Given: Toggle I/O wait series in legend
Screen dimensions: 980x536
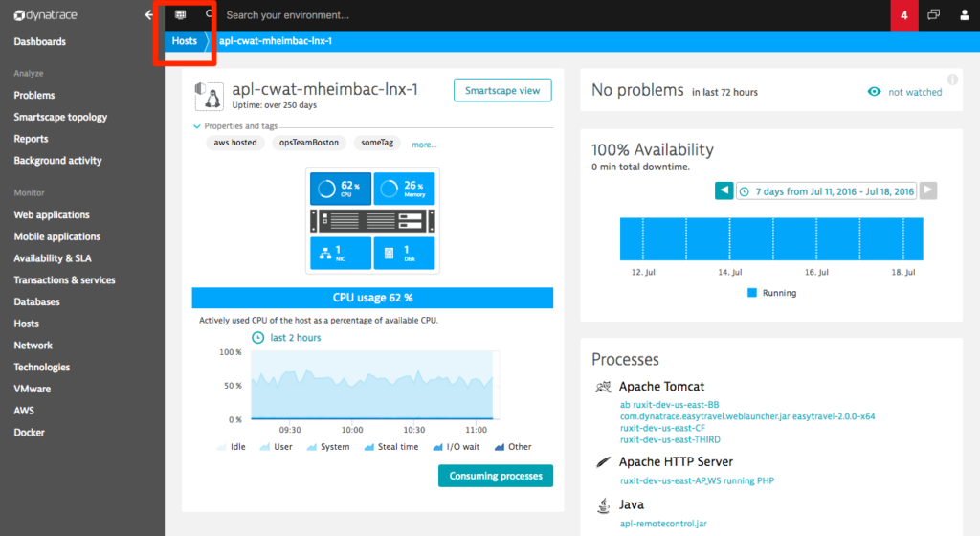Looking at the screenshot, I should pyautogui.click(x=457, y=447).
